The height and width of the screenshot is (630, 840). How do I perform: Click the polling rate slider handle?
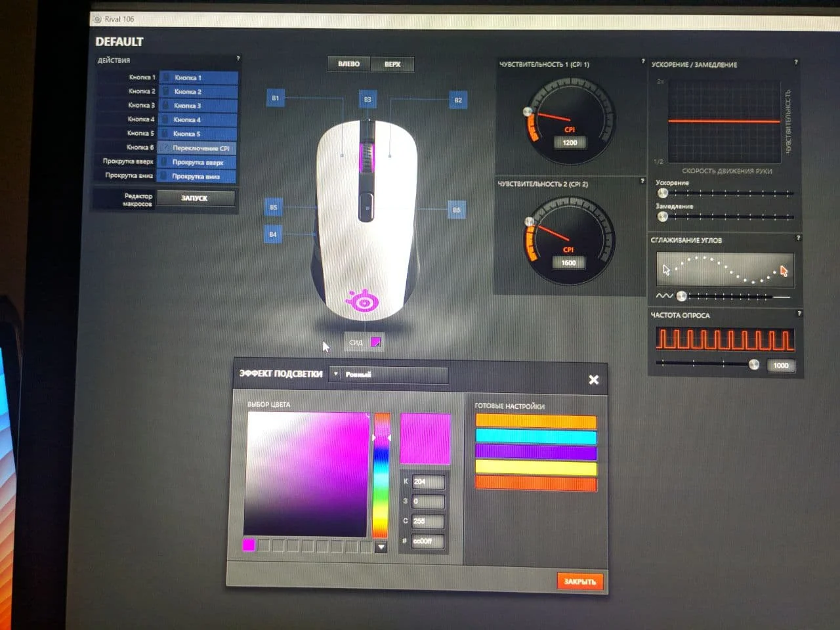(754, 364)
